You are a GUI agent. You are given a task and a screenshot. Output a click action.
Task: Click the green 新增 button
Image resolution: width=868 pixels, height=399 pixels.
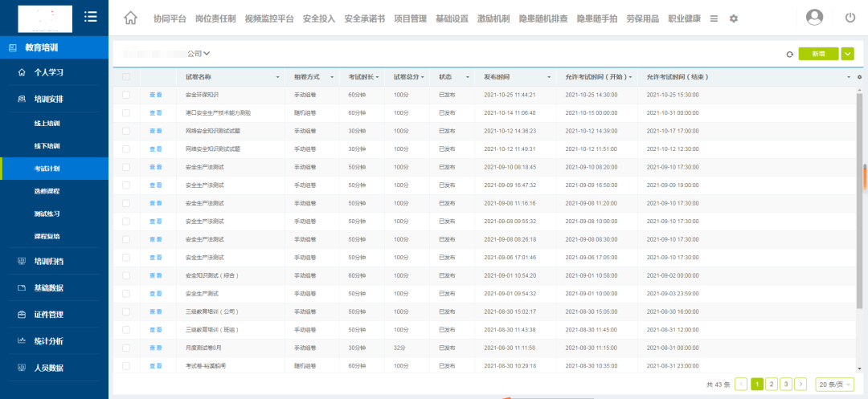coord(818,54)
